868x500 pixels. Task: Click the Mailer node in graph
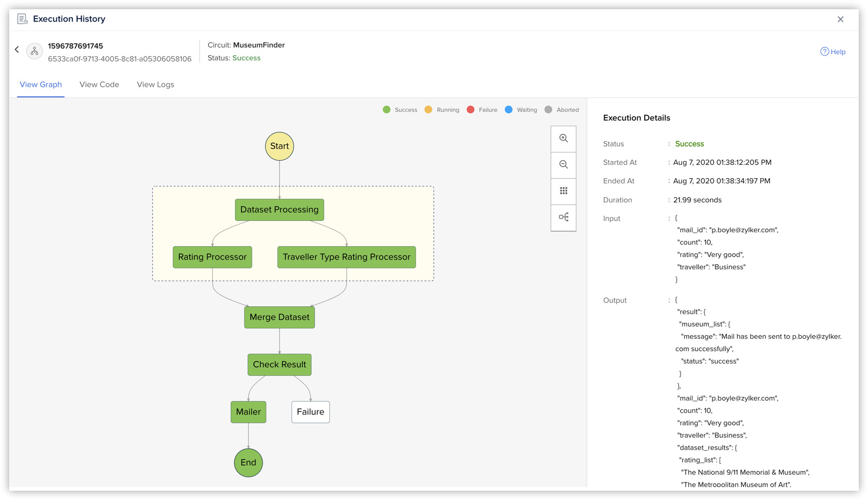(248, 412)
